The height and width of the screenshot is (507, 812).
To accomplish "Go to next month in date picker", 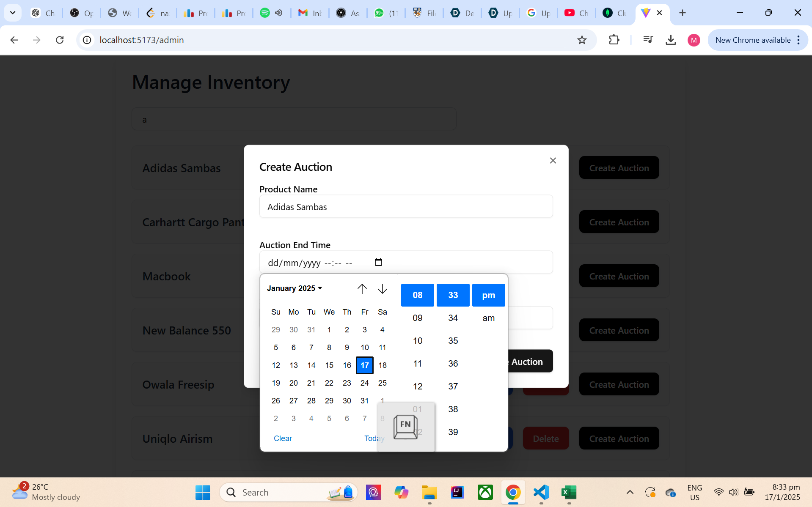I will click(x=383, y=289).
